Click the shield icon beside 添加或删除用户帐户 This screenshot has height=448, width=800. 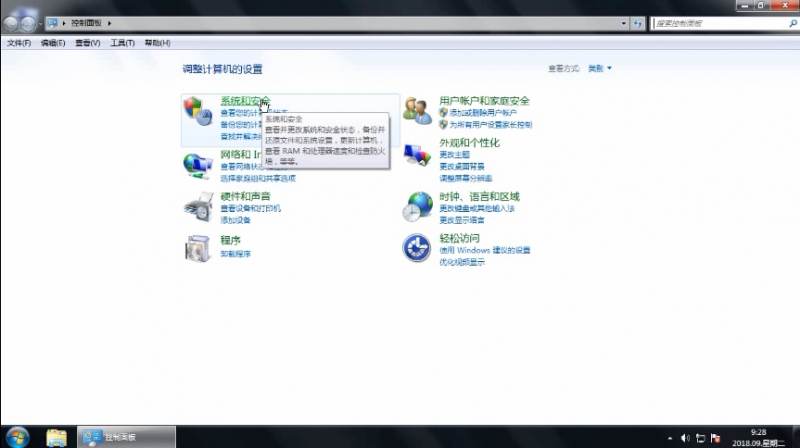point(443,112)
